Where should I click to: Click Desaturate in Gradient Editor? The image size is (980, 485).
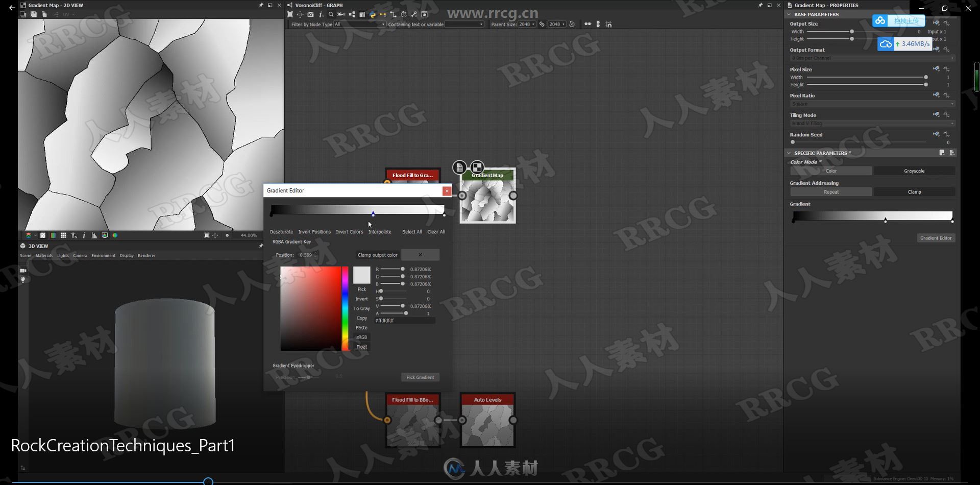[281, 232]
